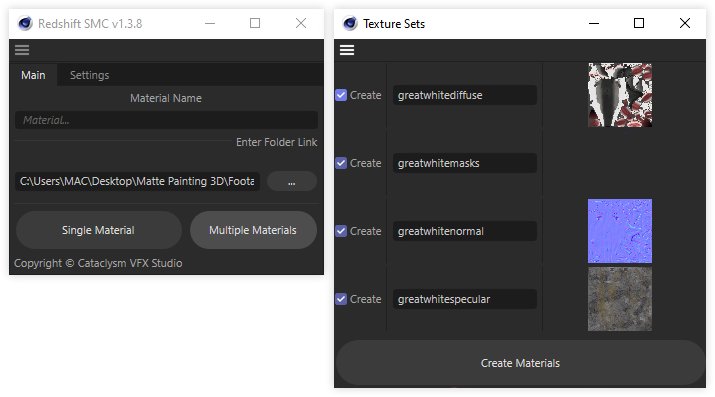Edit the greatwhitediffuse name field
Viewport: 715px width, 397px height.
click(x=465, y=95)
